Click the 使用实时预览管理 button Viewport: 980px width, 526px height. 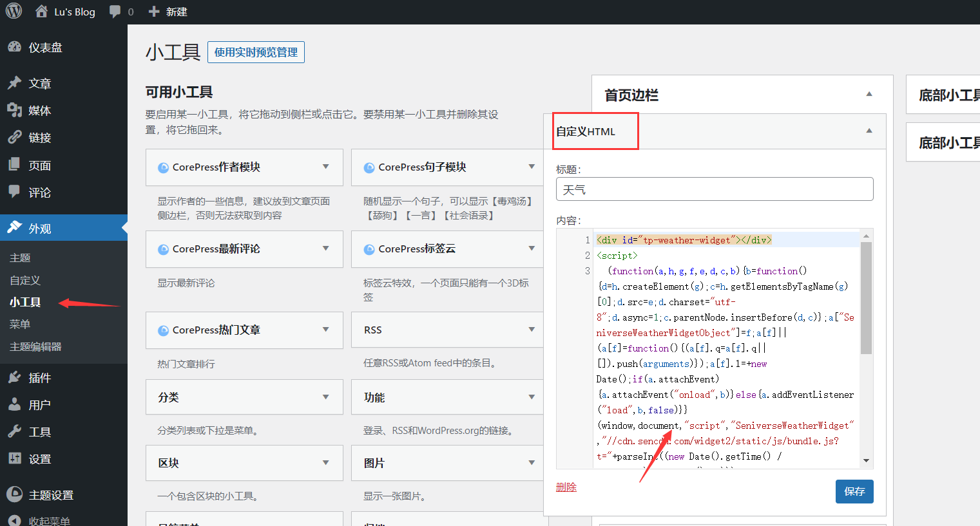pos(256,52)
